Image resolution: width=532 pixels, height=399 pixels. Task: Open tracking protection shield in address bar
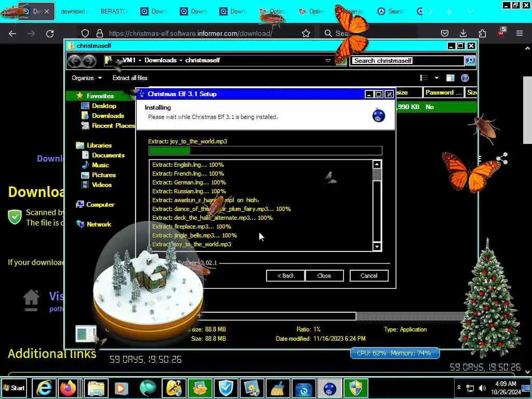pos(85,33)
